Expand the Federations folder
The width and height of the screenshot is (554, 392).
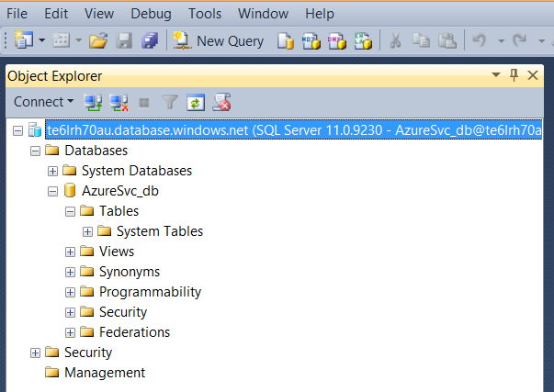pyautogui.click(x=71, y=332)
